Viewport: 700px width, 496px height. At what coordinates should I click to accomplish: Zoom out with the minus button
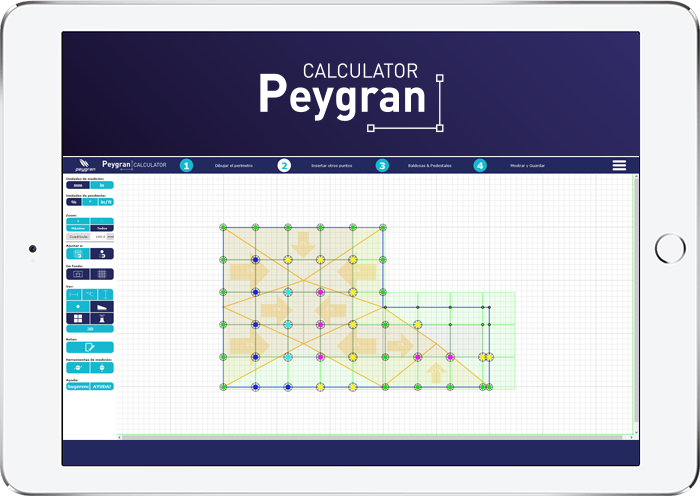coord(102,221)
